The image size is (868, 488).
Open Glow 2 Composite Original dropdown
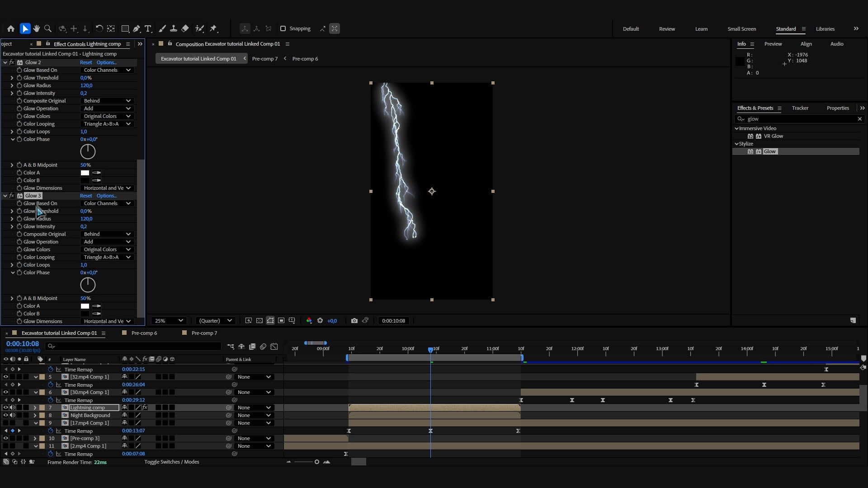pyautogui.click(x=107, y=101)
